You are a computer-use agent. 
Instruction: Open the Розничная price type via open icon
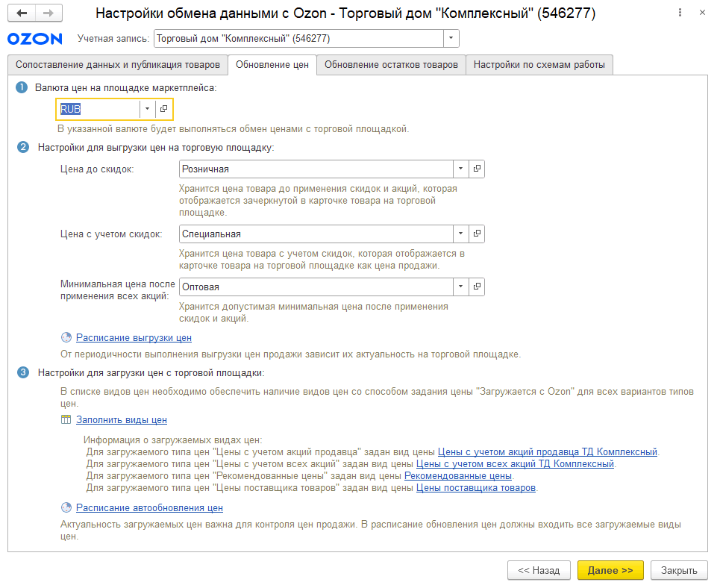point(477,169)
